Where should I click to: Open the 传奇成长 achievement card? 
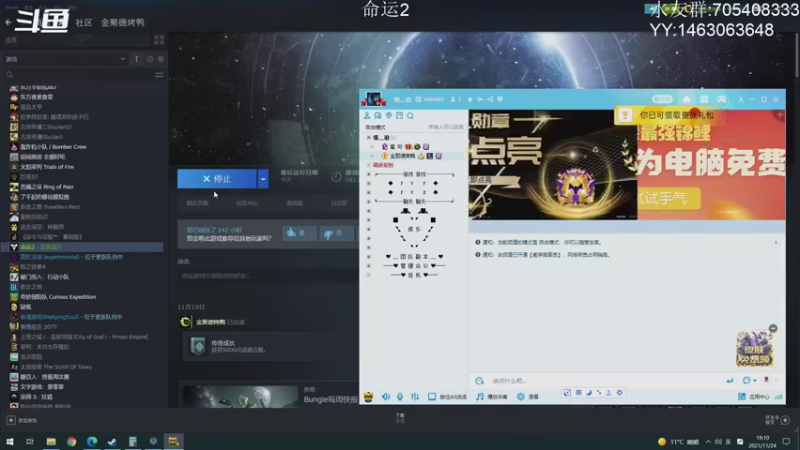pyautogui.click(x=260, y=346)
